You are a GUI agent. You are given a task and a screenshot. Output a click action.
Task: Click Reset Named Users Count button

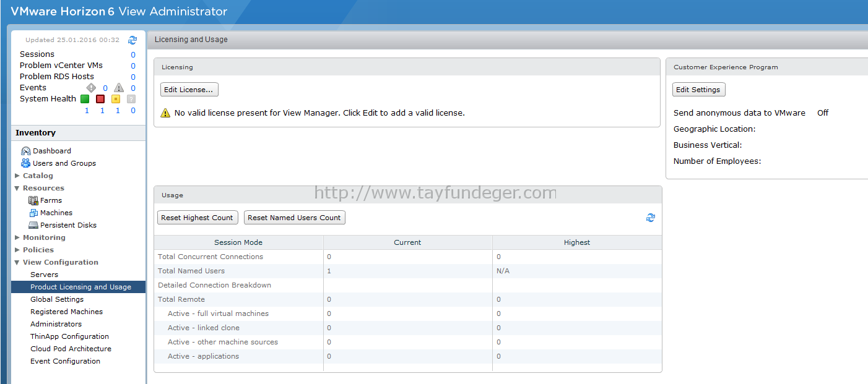pos(294,218)
